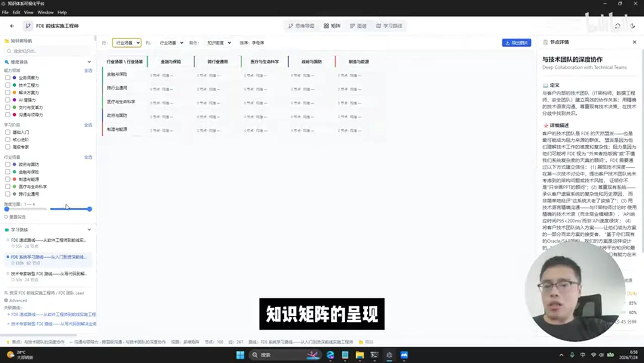Click the 医疗与生命科学 column header
Screen dimensions: 644x363
pos(265,61)
